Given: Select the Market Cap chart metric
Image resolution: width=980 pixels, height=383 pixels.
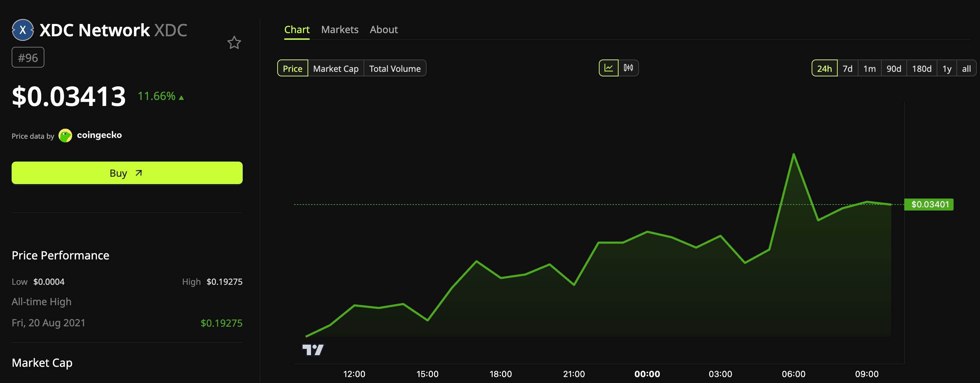Looking at the screenshot, I should pos(336,68).
